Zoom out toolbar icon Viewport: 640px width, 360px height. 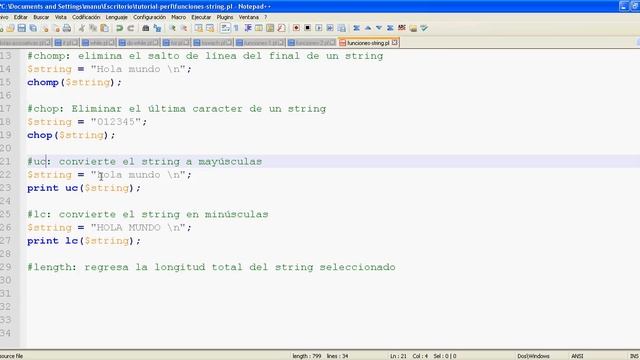coord(184,28)
